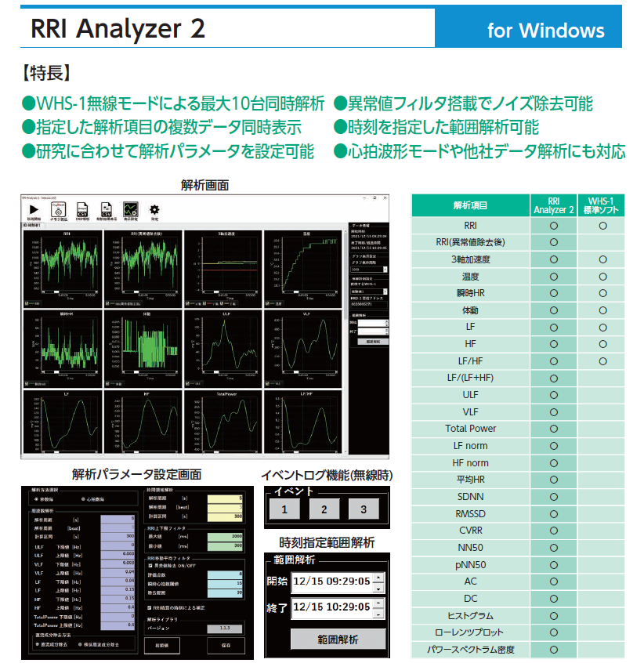Click the 初期値 reset button
The height and width of the screenshot is (663, 644).
coord(162,645)
